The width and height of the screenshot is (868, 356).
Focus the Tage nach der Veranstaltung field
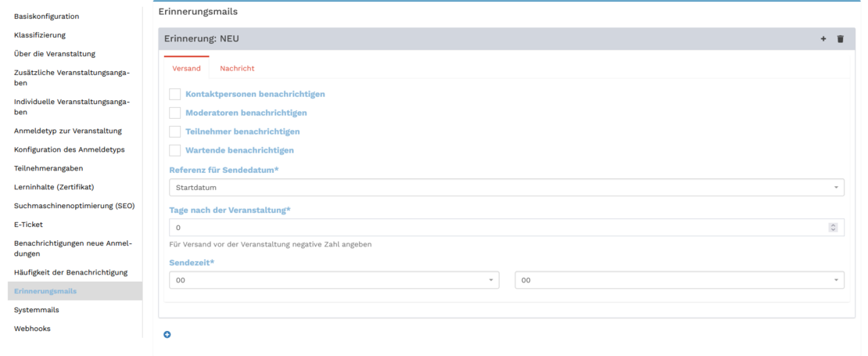point(507,228)
